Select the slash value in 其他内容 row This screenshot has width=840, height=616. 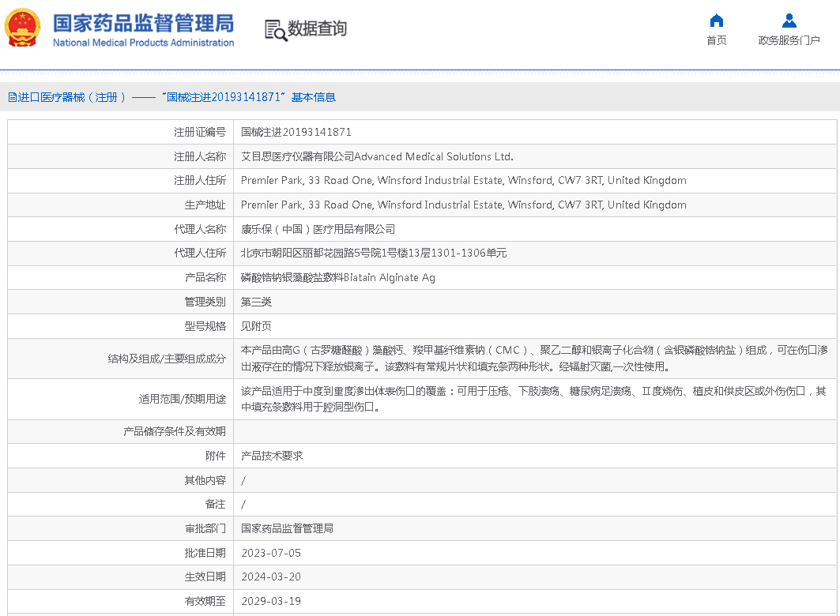(x=243, y=481)
